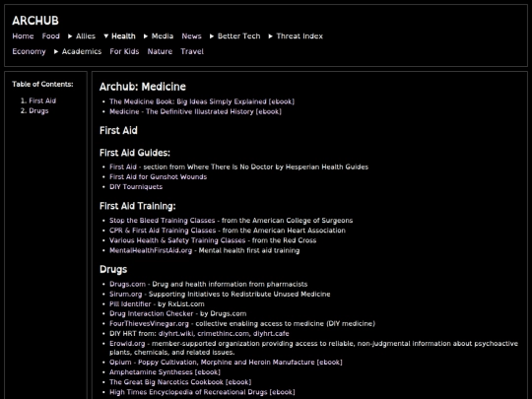Open the Pill Identifier link

pos(130,304)
